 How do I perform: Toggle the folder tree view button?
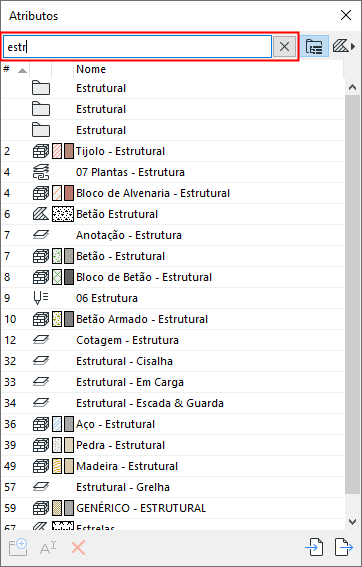pos(314,46)
